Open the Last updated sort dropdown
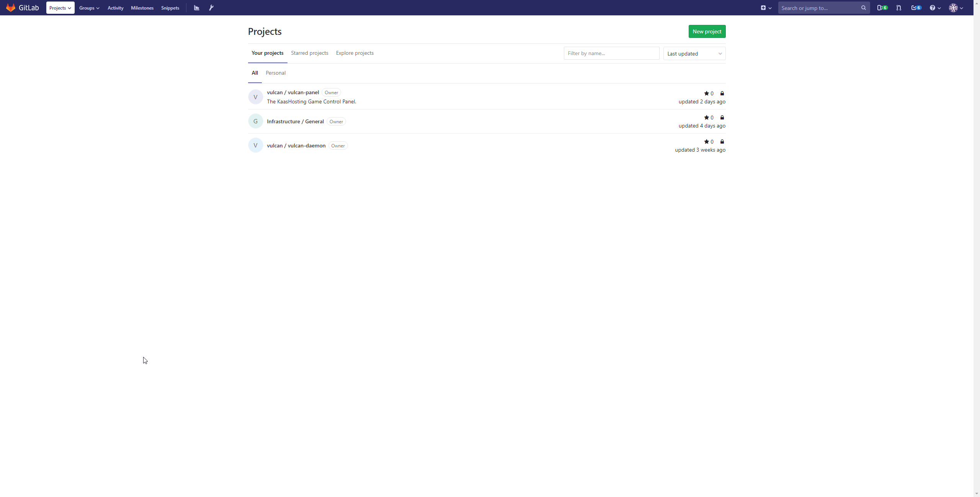 click(x=694, y=54)
